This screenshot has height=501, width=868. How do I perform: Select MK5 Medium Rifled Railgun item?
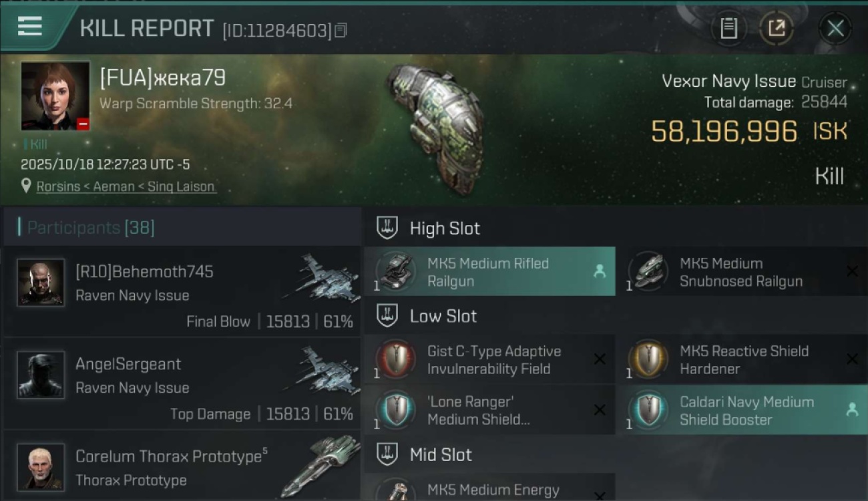(x=489, y=272)
